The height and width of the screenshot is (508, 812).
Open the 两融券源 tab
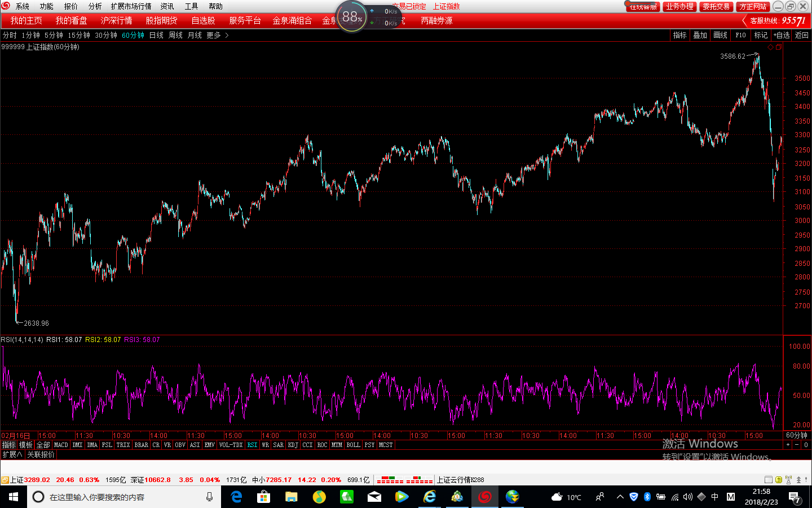pos(436,20)
